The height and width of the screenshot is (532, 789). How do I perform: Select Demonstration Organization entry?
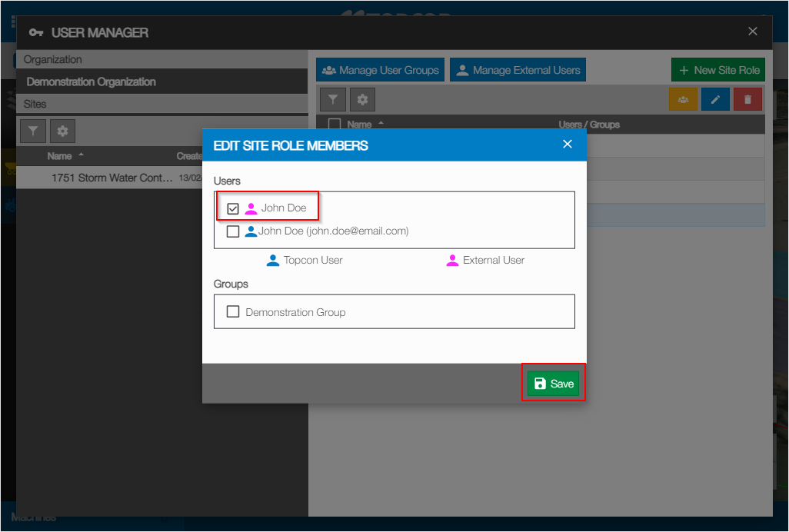pyautogui.click(x=162, y=81)
